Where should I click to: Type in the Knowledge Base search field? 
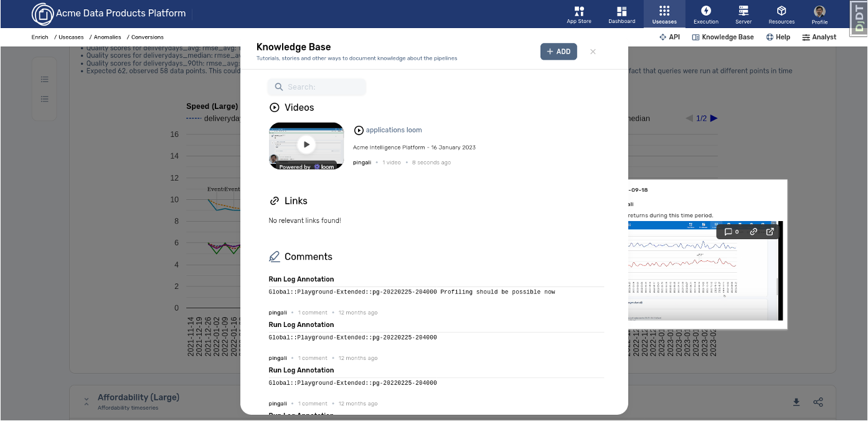click(x=316, y=87)
